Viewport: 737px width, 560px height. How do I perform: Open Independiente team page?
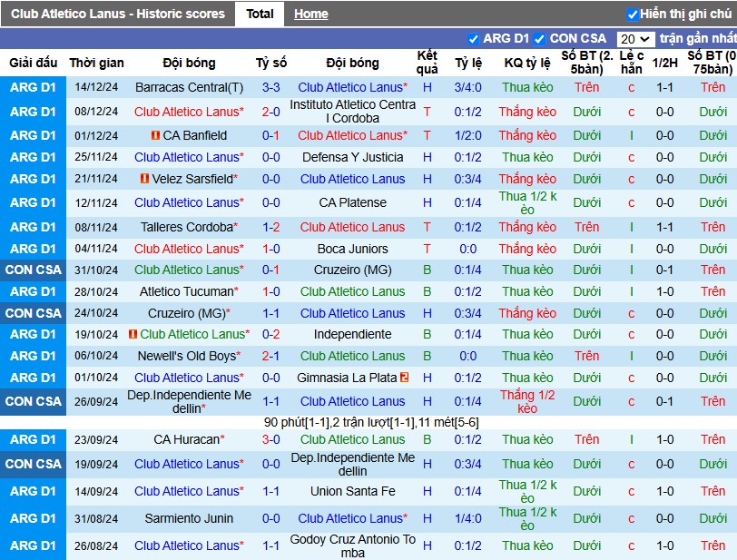pyautogui.click(x=352, y=334)
